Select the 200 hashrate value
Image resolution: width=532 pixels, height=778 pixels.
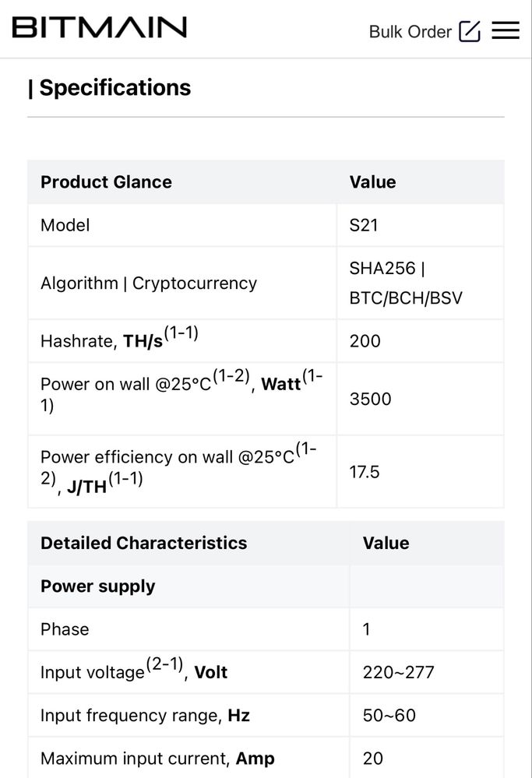(365, 340)
